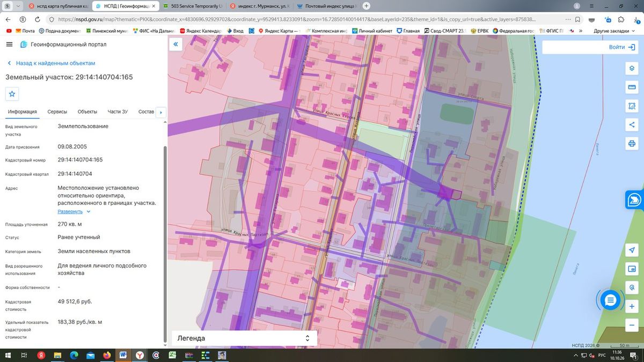The image size is (644, 362).
Task: Print the map
Action: tap(632, 144)
